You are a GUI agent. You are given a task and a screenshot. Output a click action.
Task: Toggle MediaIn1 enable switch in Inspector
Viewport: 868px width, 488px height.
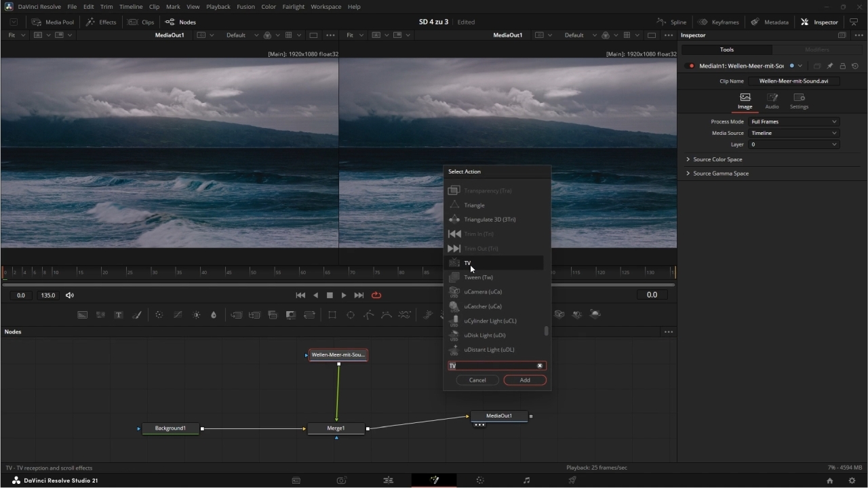pos(691,66)
